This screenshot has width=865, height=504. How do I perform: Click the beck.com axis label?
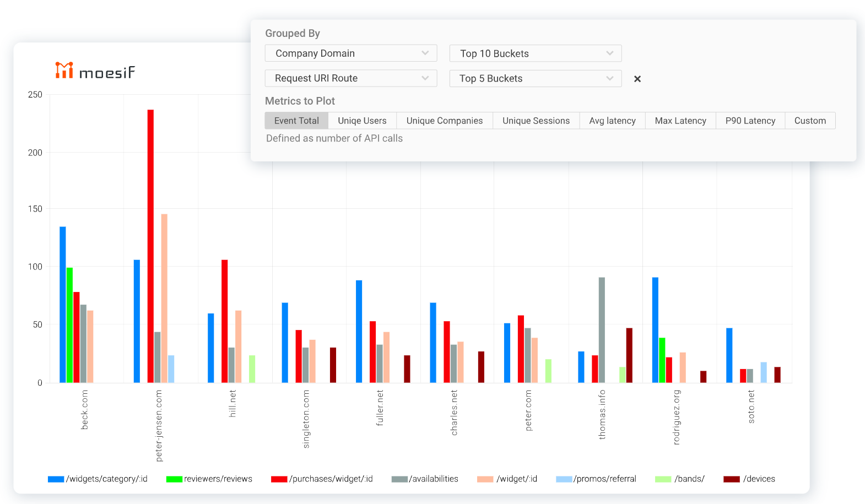pyautogui.click(x=84, y=410)
